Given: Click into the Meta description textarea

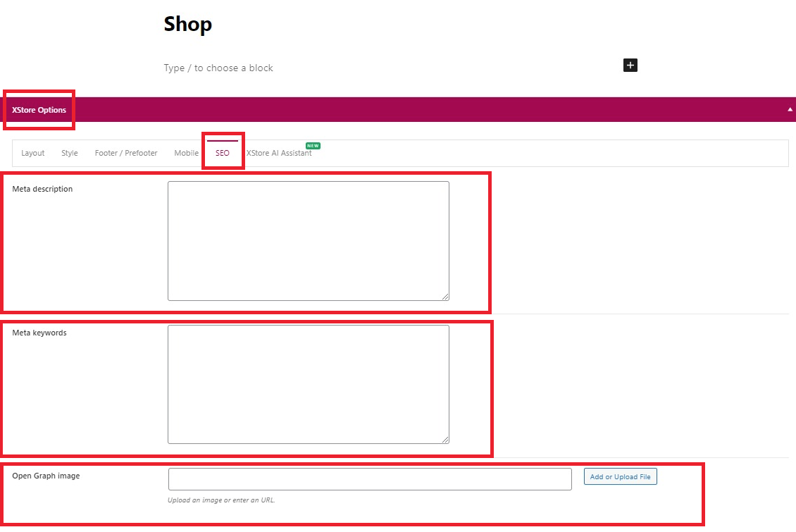Looking at the screenshot, I should tap(308, 241).
